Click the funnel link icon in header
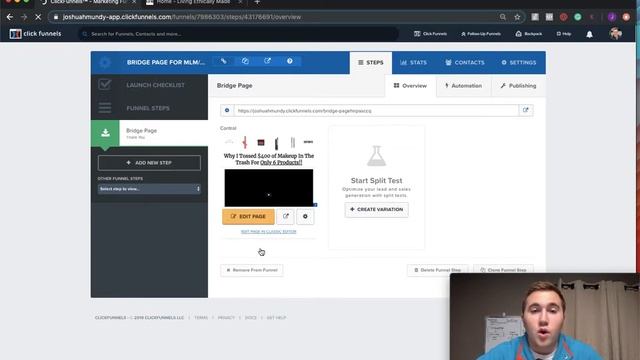The width and height of the screenshot is (640, 360). click(224, 61)
